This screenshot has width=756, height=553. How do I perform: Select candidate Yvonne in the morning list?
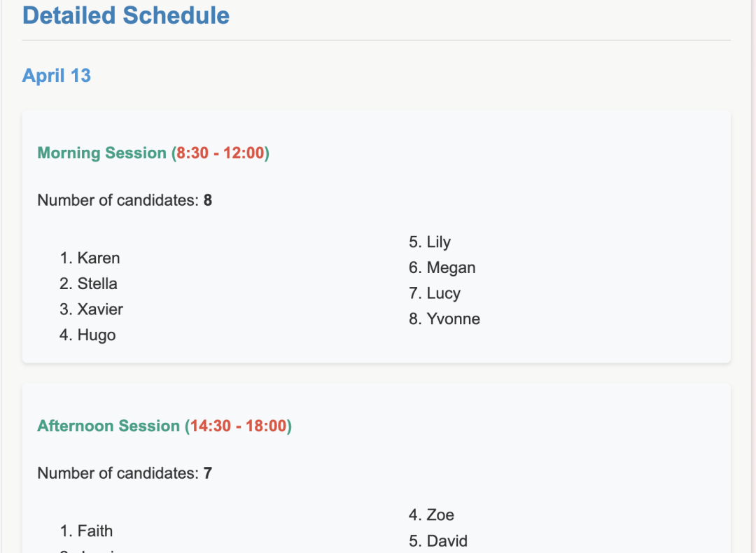pyautogui.click(x=454, y=319)
